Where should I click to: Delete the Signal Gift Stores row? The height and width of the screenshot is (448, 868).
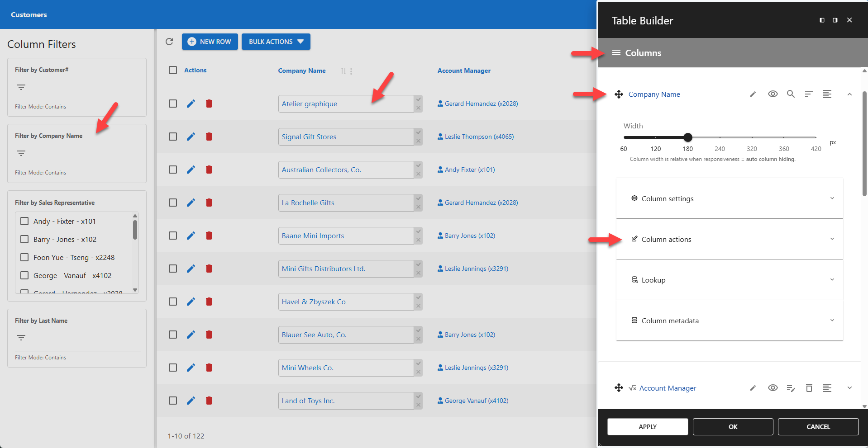point(209,137)
